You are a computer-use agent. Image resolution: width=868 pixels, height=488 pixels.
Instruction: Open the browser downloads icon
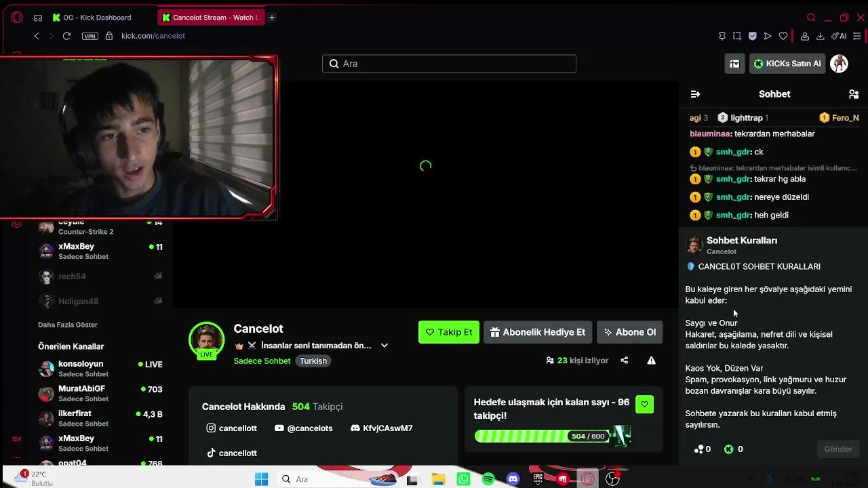tap(821, 36)
